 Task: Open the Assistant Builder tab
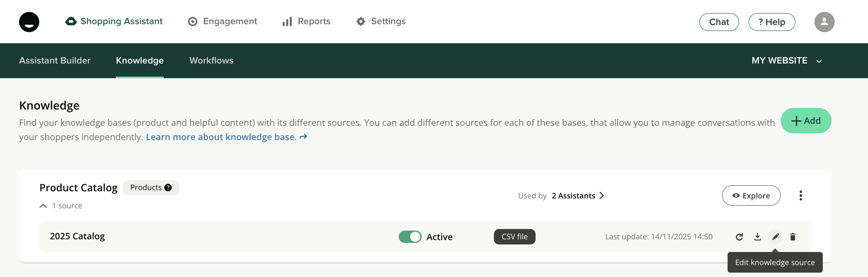[55, 61]
